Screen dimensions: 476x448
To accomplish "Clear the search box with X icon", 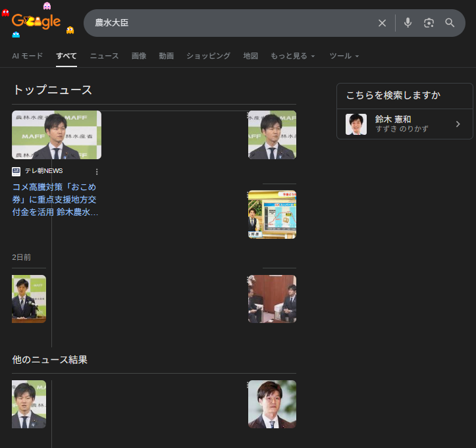I will (x=382, y=23).
